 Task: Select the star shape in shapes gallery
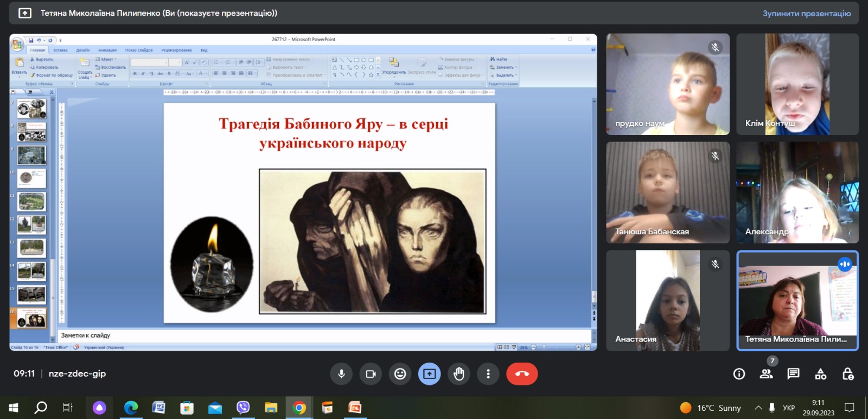tap(371, 75)
